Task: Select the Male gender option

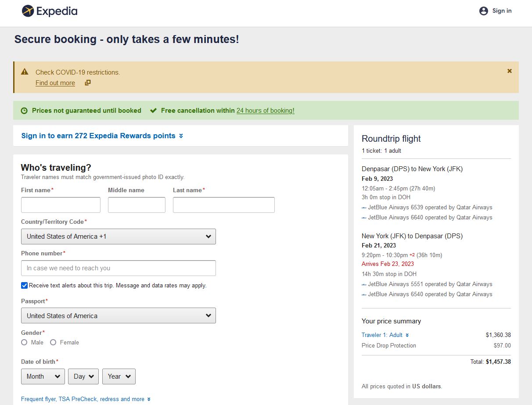Action: coord(24,342)
